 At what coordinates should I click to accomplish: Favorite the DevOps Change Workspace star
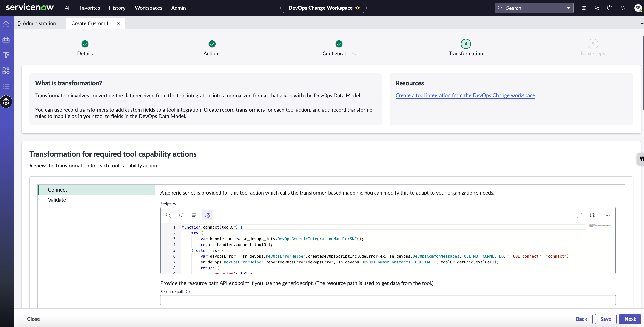click(x=357, y=8)
